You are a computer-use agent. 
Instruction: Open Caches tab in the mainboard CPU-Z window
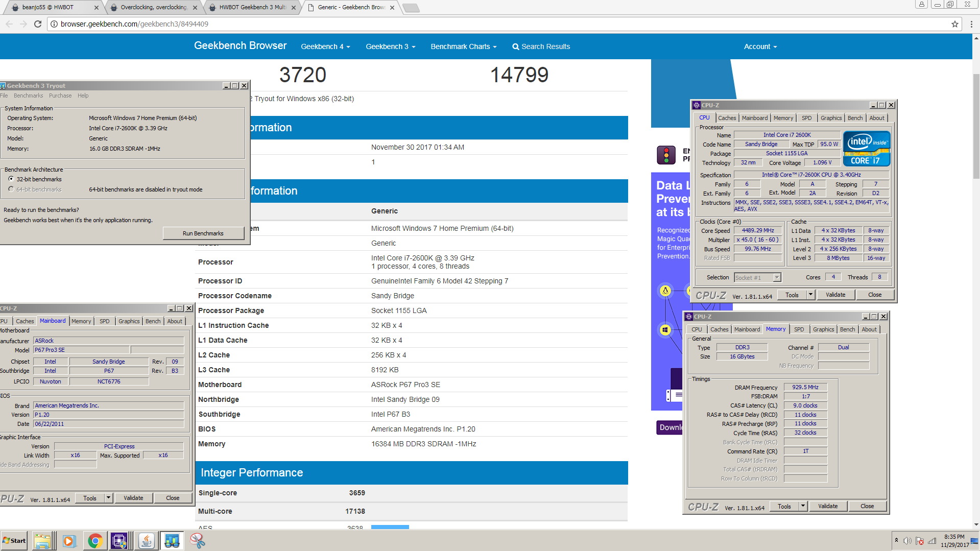[x=25, y=321]
